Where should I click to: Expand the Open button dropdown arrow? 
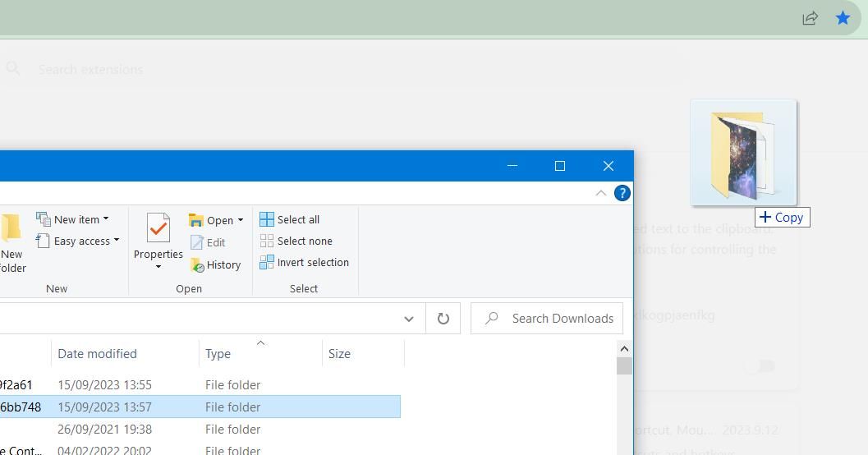coord(241,220)
